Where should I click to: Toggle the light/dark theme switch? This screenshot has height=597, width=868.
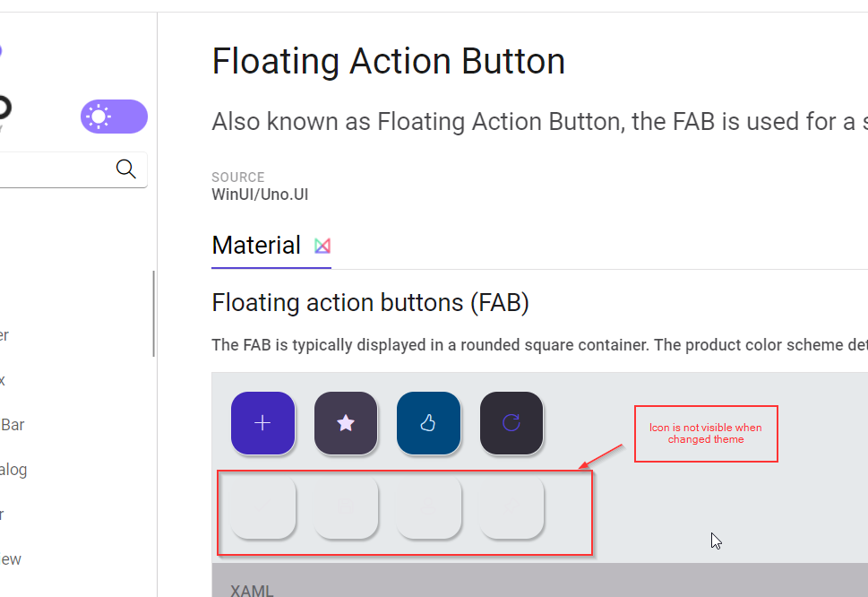[x=114, y=117]
